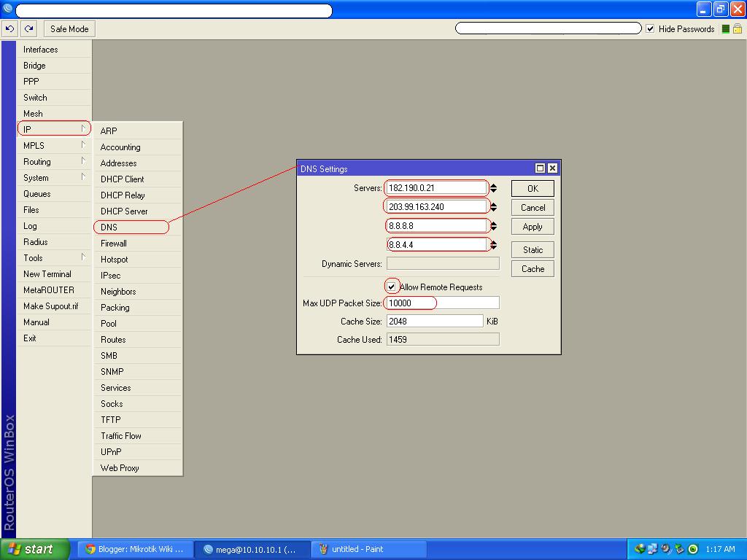Select Queues in the main menu
747x560 pixels.
pyautogui.click(x=54, y=194)
